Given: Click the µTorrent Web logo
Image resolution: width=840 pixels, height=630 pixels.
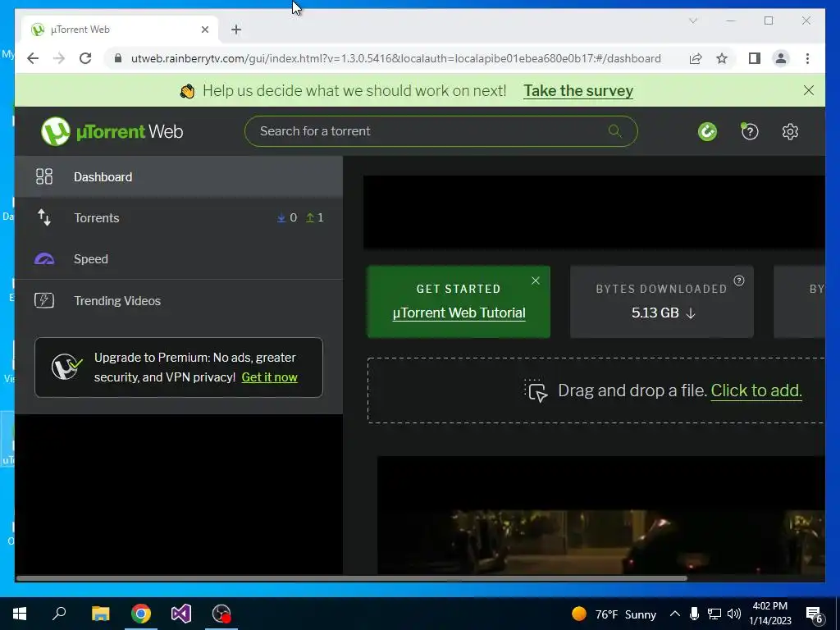Looking at the screenshot, I should (x=112, y=131).
